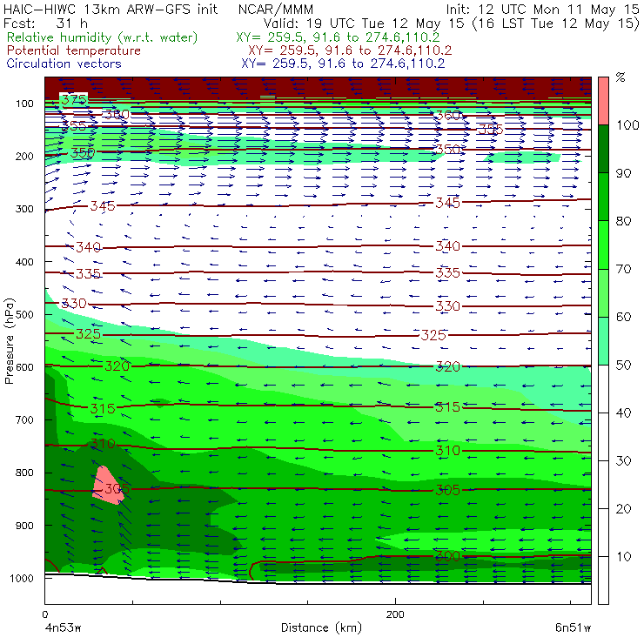Click the pink above-100% colorbar segment
The height and width of the screenshot is (644, 644).
(603, 101)
